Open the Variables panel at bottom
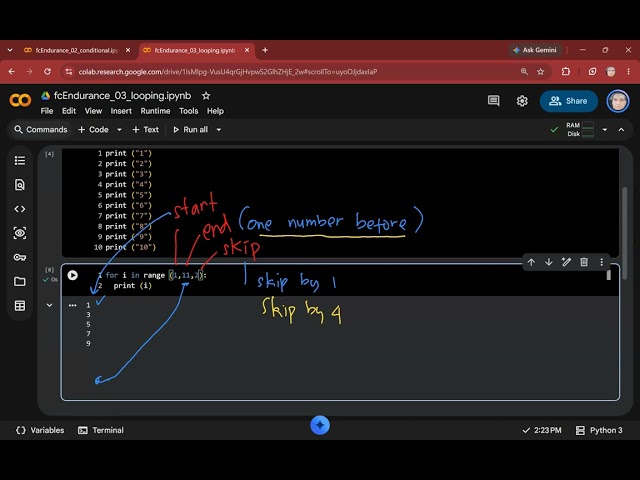 point(40,430)
